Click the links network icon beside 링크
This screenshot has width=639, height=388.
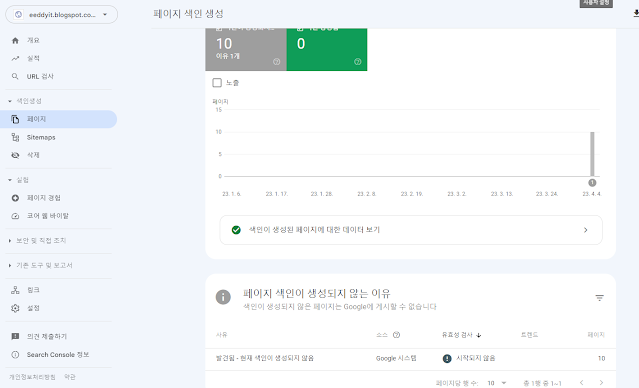tap(15, 290)
